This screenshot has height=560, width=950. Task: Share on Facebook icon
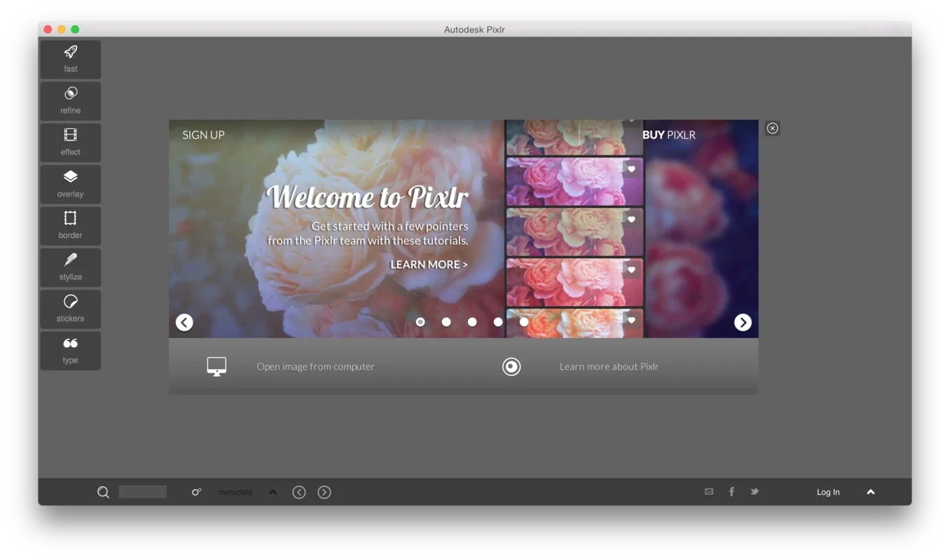coord(731,491)
